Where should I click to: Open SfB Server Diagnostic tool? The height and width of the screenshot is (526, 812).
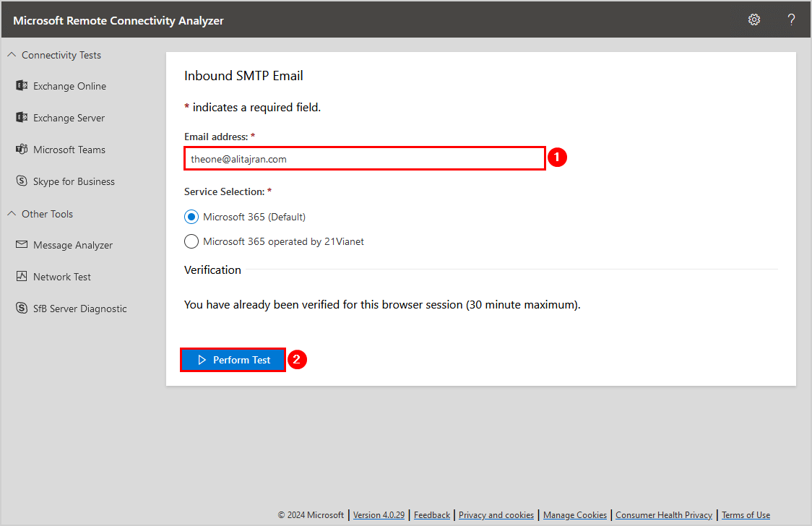point(80,309)
